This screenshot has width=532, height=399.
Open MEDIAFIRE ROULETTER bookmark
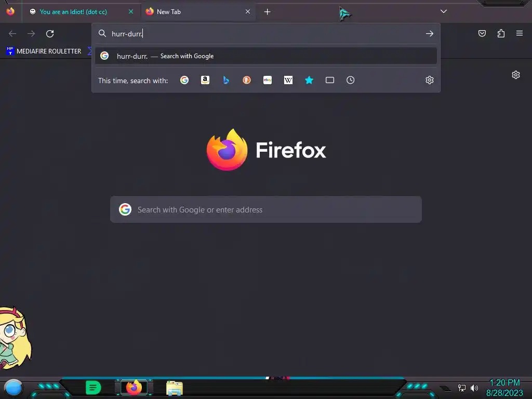(x=44, y=51)
